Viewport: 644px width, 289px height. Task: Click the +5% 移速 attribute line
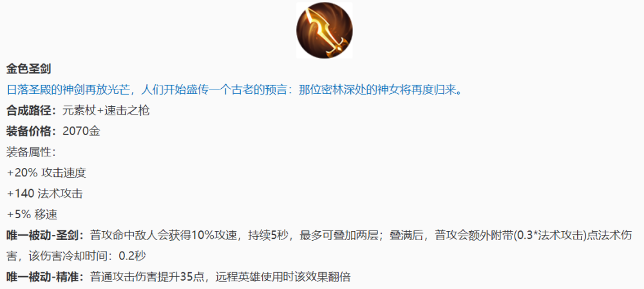tap(32, 215)
